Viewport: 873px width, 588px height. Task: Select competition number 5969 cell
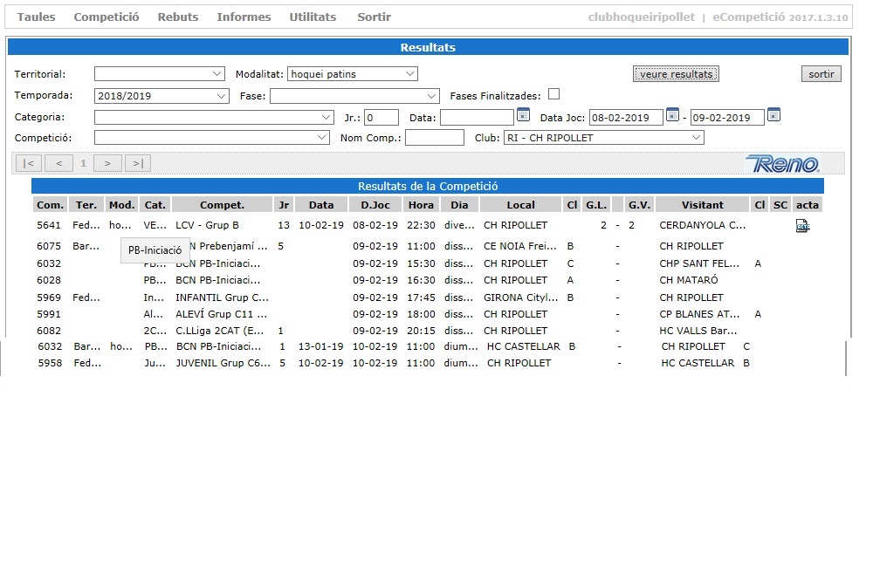click(x=49, y=297)
